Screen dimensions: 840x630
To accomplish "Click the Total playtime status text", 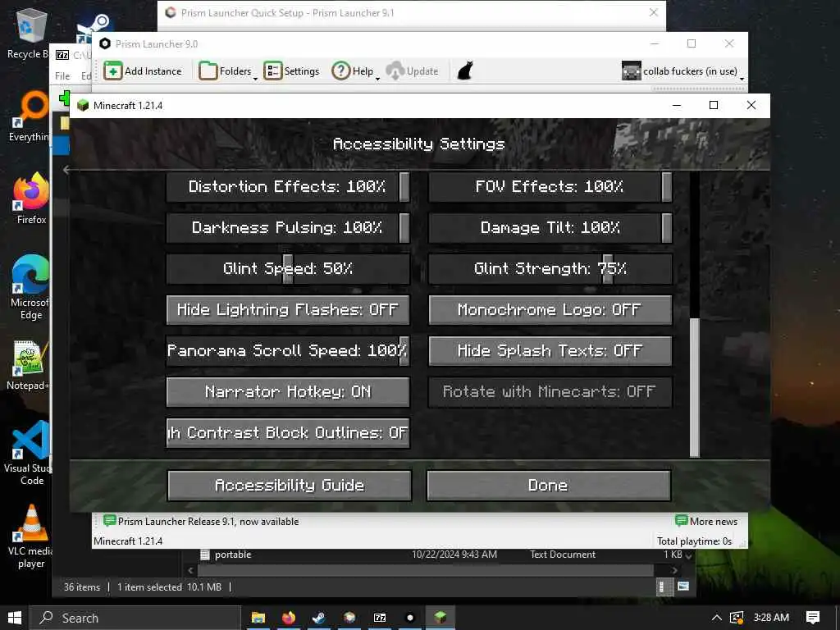I will click(694, 541).
